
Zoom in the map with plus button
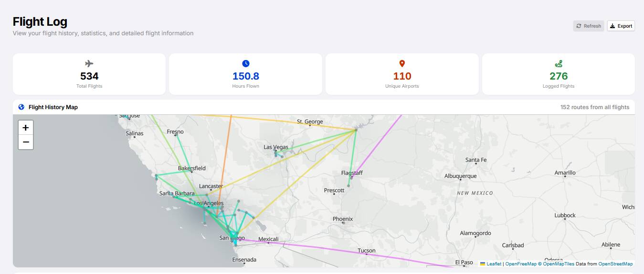pyautogui.click(x=26, y=128)
